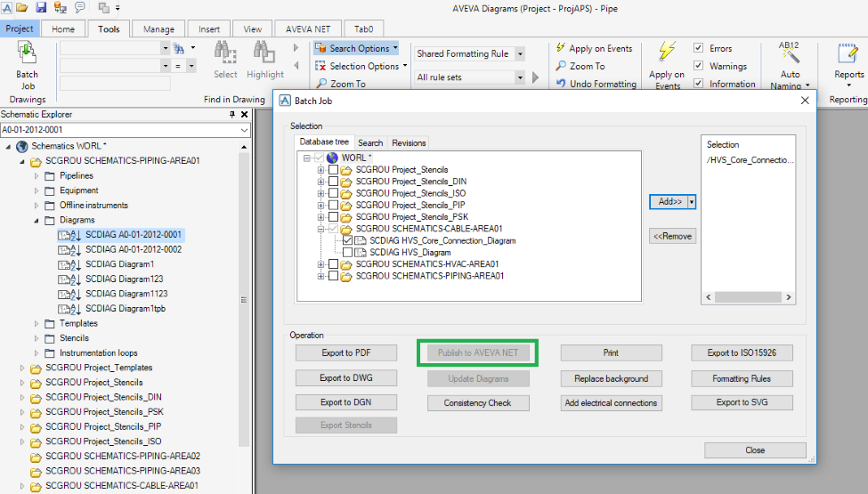Expand the SCHEMATICS-HVAC-AREA01 tree node
This screenshot has height=494, width=868.
point(320,264)
